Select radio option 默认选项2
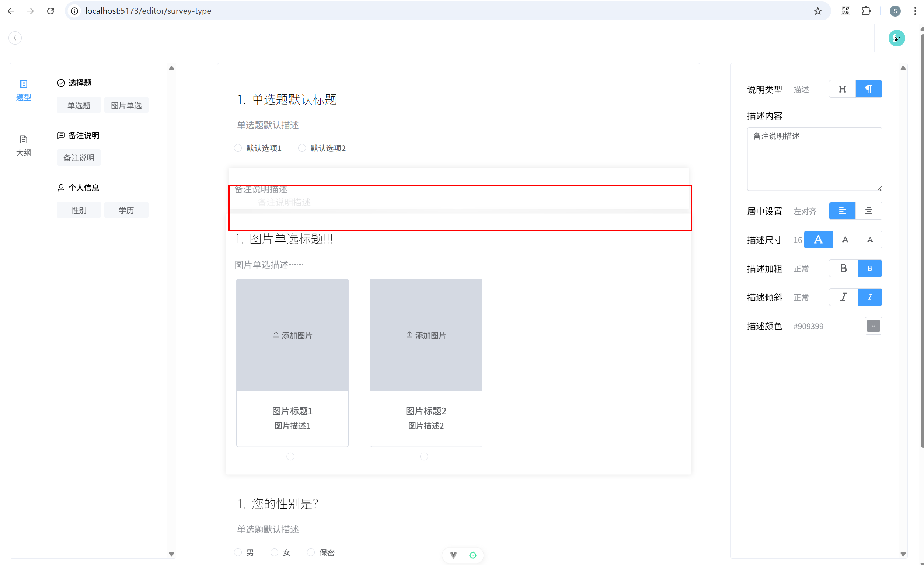This screenshot has width=924, height=565. coord(302,148)
